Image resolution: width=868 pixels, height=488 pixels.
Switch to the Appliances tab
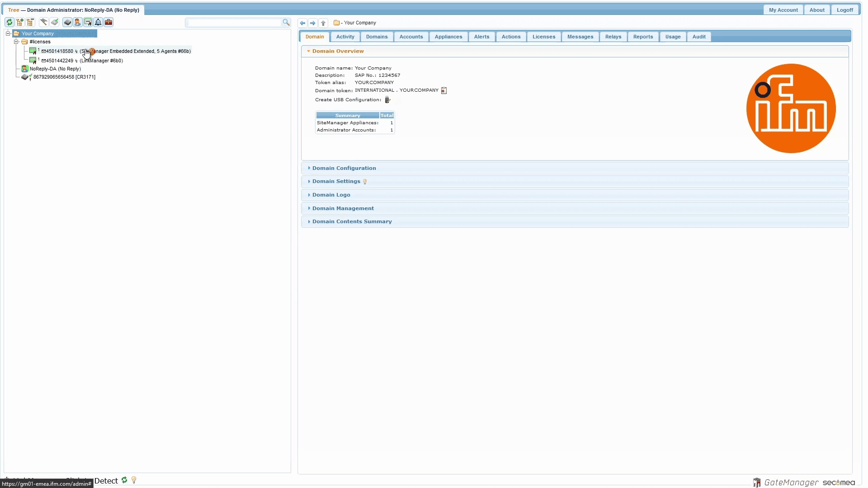(x=448, y=37)
